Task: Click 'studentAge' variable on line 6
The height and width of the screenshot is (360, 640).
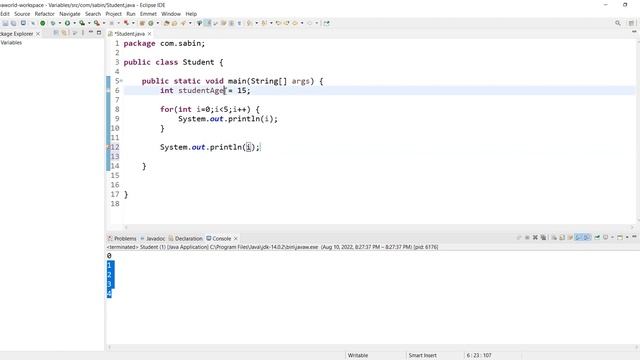Action: tap(201, 90)
